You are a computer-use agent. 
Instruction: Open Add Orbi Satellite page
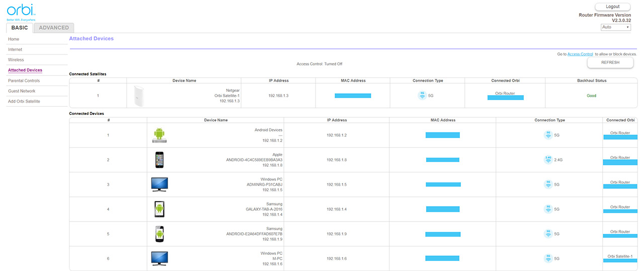pos(24,101)
